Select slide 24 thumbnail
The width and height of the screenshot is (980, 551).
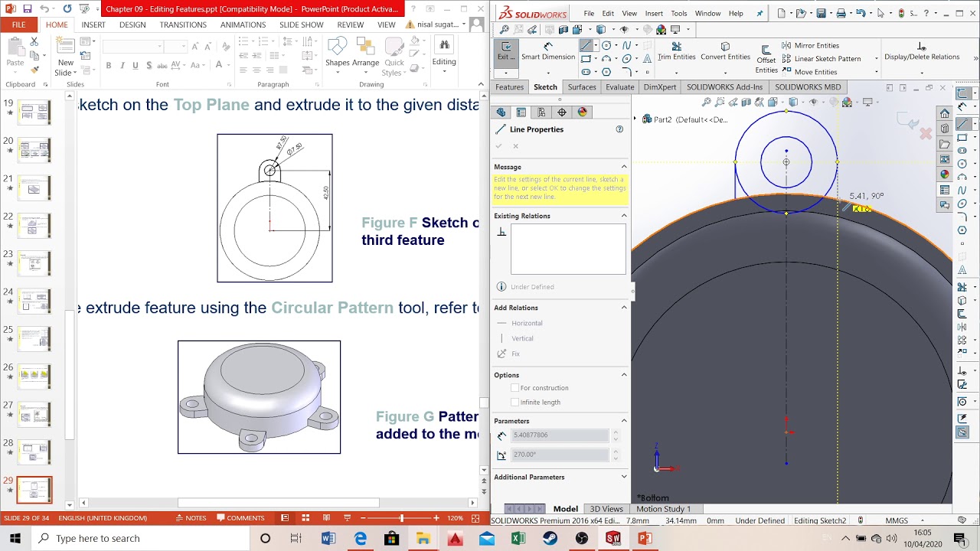click(x=35, y=301)
